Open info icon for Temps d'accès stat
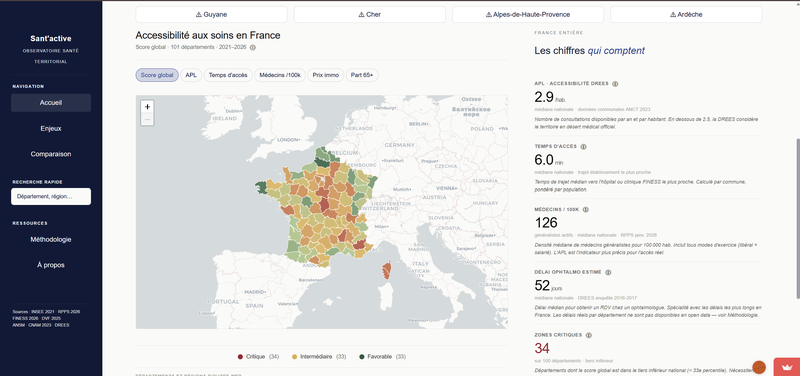This screenshot has width=800, height=376. [x=583, y=146]
